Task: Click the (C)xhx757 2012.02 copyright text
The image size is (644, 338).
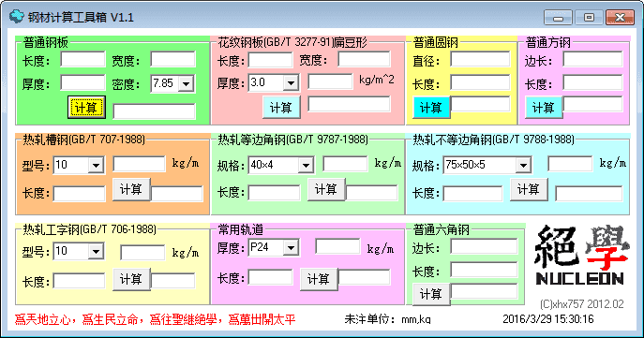Action: click(x=582, y=304)
